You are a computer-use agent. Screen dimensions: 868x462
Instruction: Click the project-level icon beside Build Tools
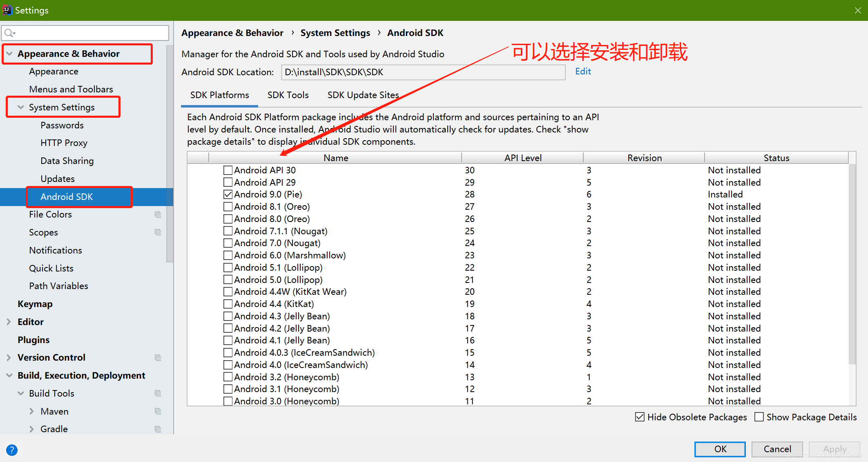tap(158, 393)
